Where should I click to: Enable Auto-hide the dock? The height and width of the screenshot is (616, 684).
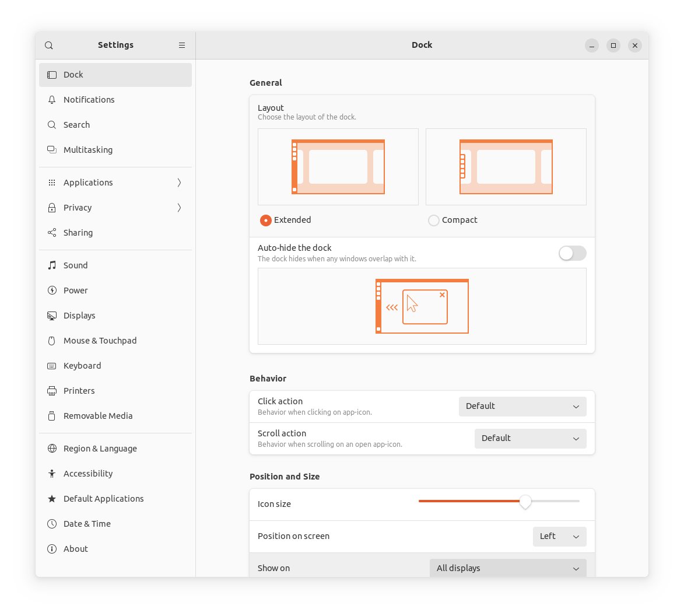click(x=572, y=253)
